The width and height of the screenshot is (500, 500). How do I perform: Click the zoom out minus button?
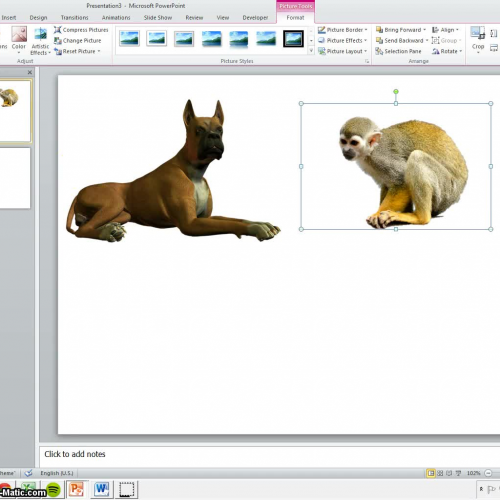[x=488, y=473]
